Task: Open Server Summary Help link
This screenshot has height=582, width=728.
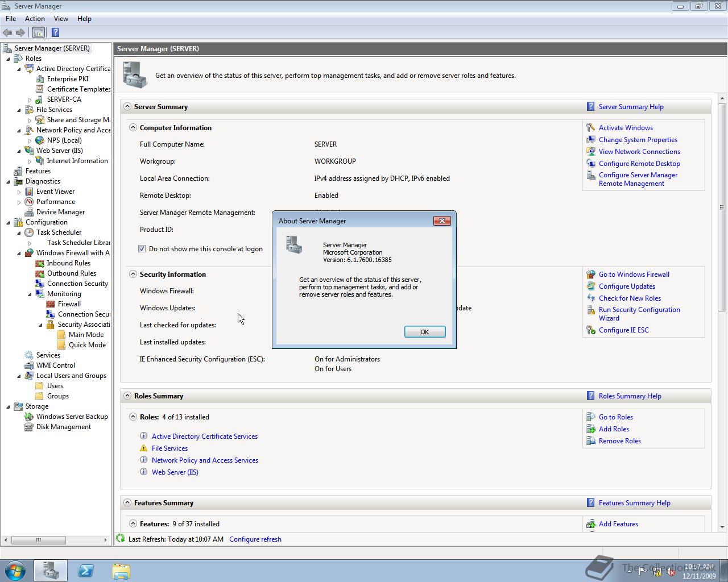Action: (631, 107)
